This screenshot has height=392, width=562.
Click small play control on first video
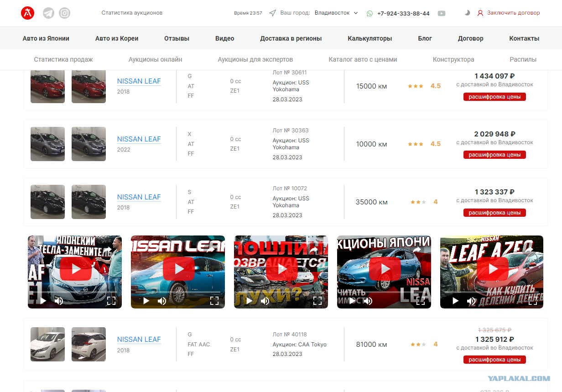[x=43, y=301]
